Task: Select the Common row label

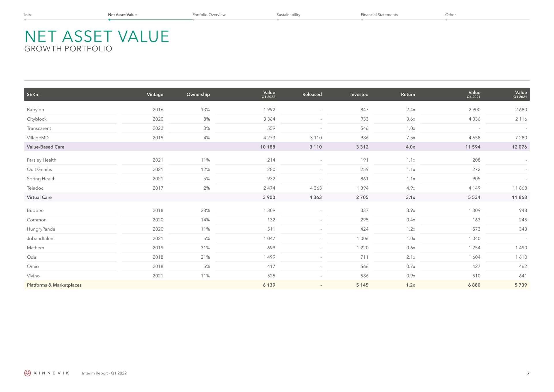Action: click(x=37, y=220)
